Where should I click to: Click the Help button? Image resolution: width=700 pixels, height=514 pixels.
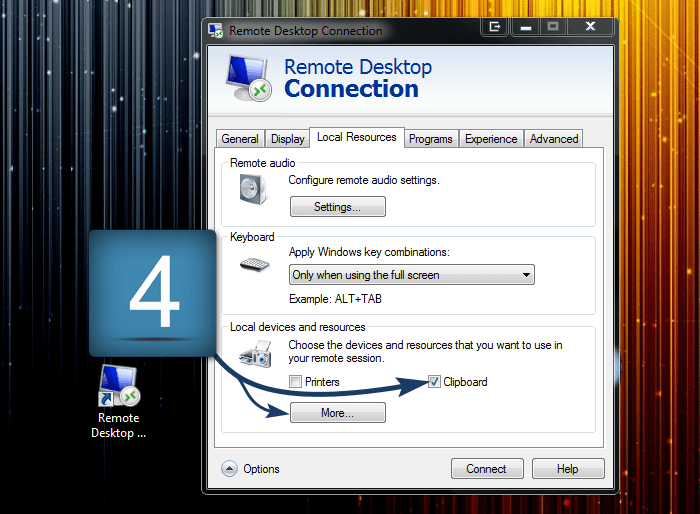point(568,468)
